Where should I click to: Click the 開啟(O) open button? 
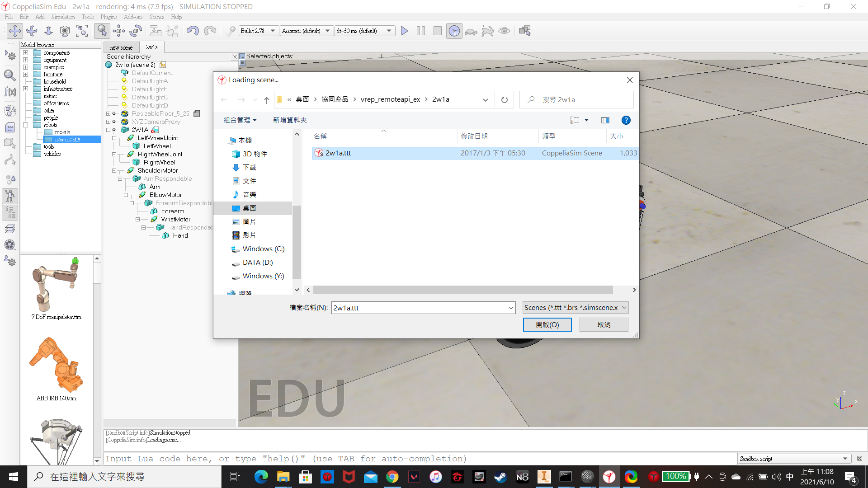tap(547, 324)
